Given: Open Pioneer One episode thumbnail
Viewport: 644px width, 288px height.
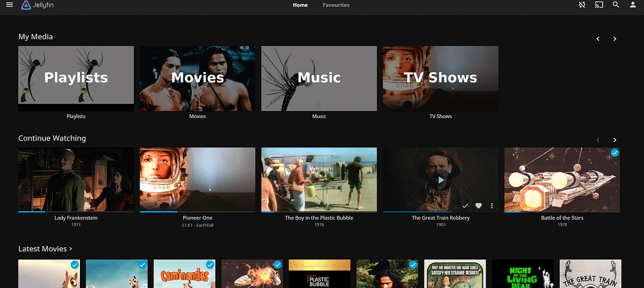Looking at the screenshot, I should click(197, 180).
